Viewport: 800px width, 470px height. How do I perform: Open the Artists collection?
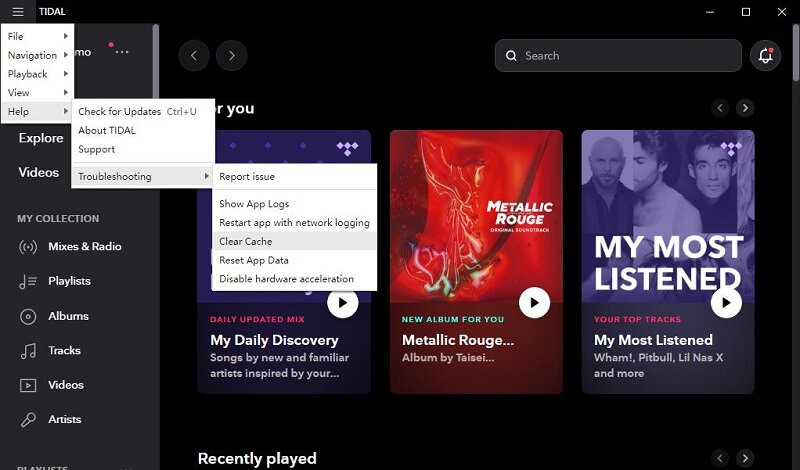(x=65, y=419)
